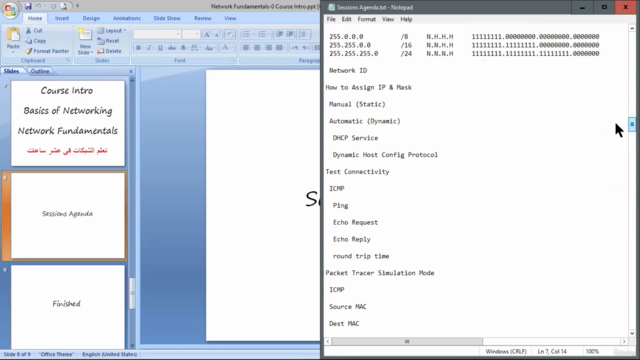Click Notepad vertical scrollbar thumb
Viewport: 640px width, 360px height.
tap(632, 124)
